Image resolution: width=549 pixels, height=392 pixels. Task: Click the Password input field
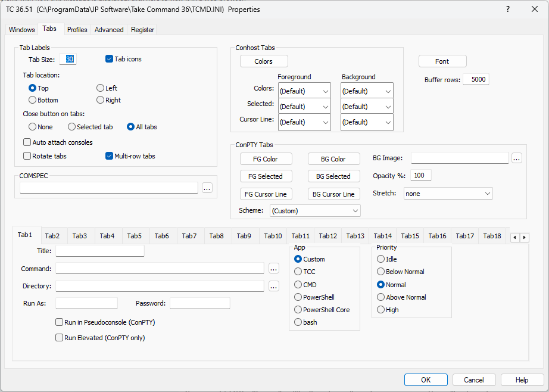click(200, 303)
